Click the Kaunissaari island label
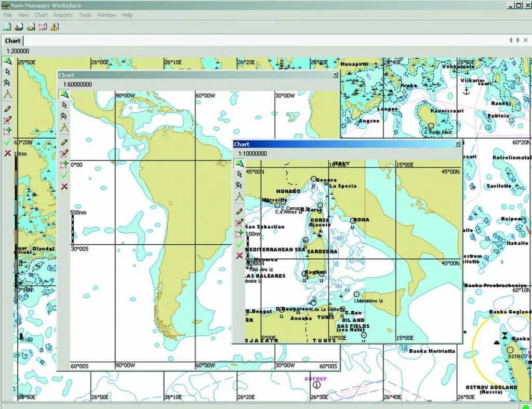 click(x=446, y=111)
